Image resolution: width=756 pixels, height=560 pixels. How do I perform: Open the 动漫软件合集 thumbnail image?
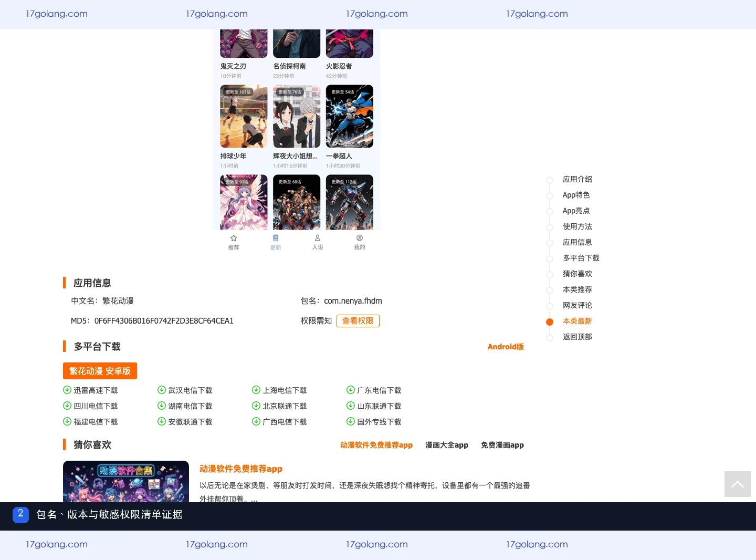coord(126,481)
